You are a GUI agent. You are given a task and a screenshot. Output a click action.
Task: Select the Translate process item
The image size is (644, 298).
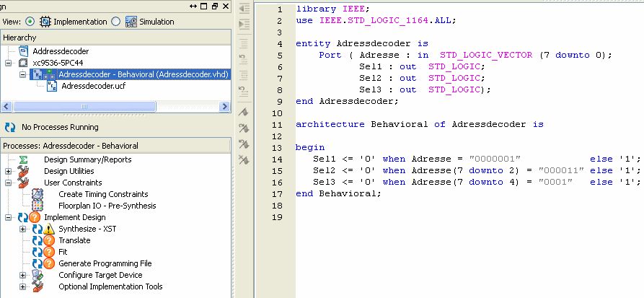tap(74, 240)
